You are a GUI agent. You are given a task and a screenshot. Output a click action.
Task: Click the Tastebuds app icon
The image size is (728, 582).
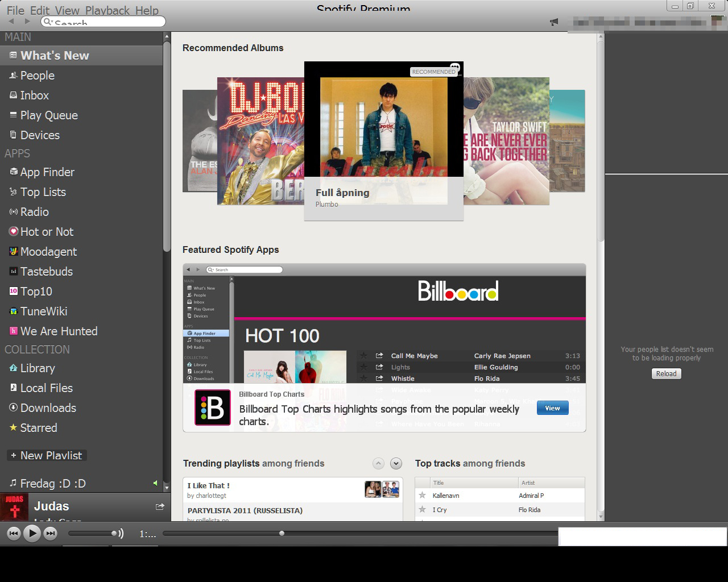pos(14,271)
